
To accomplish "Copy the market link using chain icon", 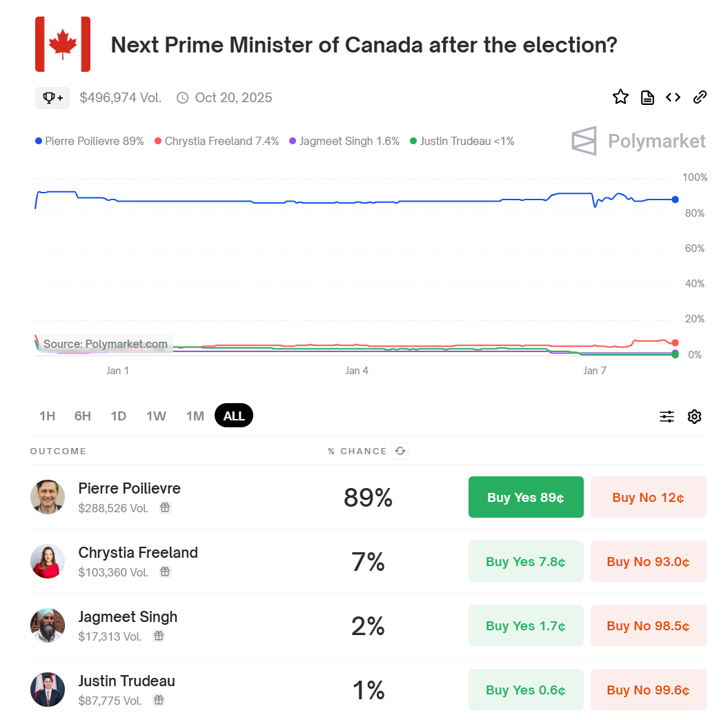I will (x=700, y=97).
